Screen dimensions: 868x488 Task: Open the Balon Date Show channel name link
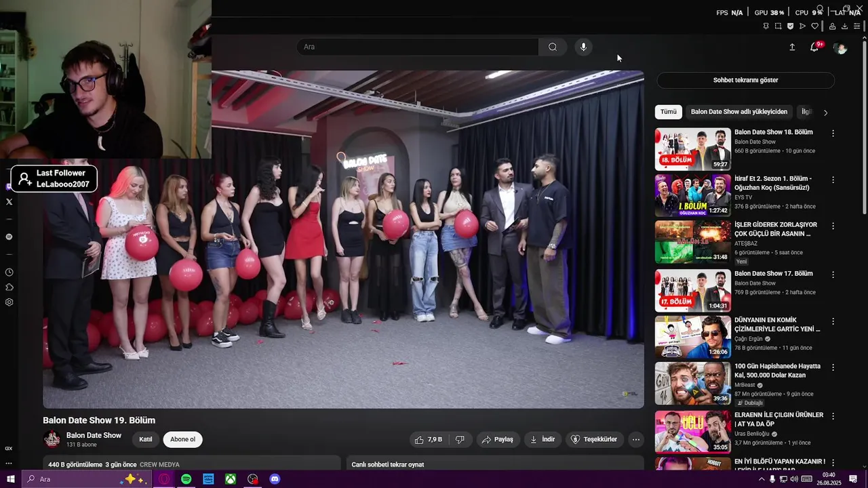tap(94, 435)
